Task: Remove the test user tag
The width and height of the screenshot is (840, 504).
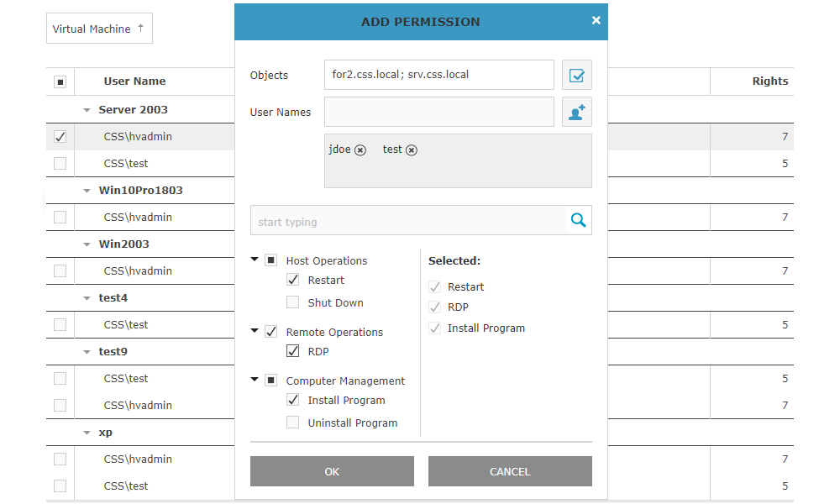Action: pos(412,150)
